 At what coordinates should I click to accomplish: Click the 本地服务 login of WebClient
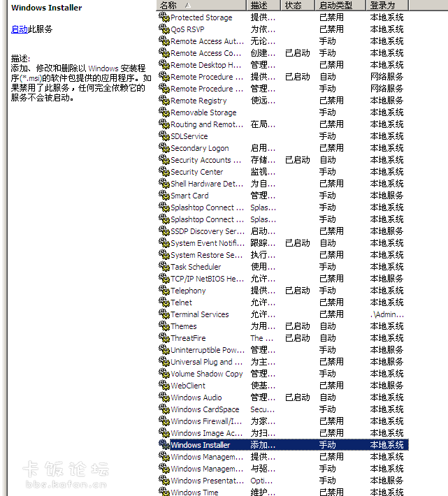pyautogui.click(x=386, y=386)
